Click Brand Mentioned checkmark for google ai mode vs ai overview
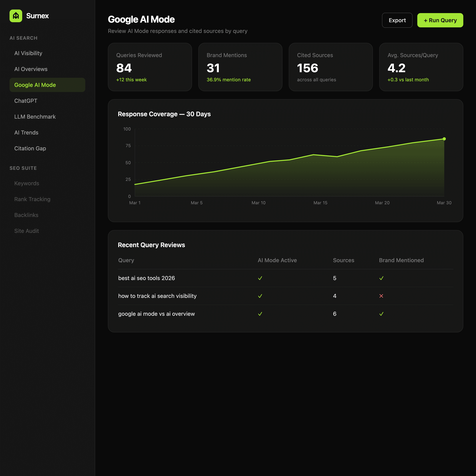 pyautogui.click(x=381, y=314)
